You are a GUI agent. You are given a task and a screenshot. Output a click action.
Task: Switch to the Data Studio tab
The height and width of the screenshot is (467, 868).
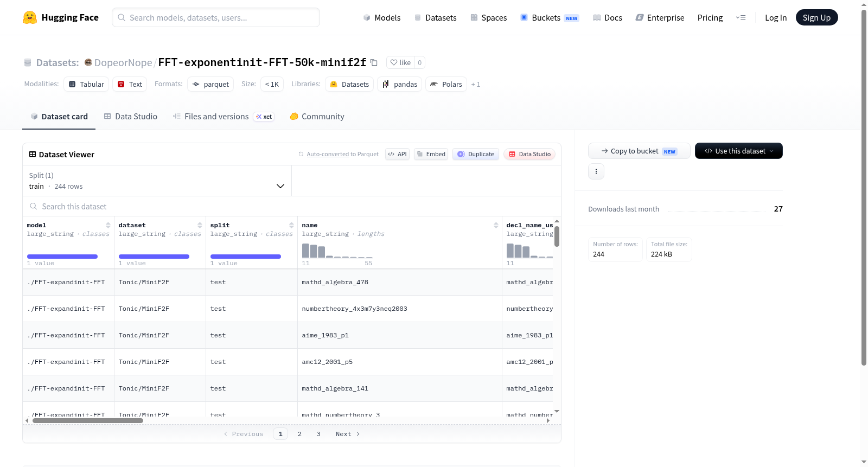(x=131, y=116)
